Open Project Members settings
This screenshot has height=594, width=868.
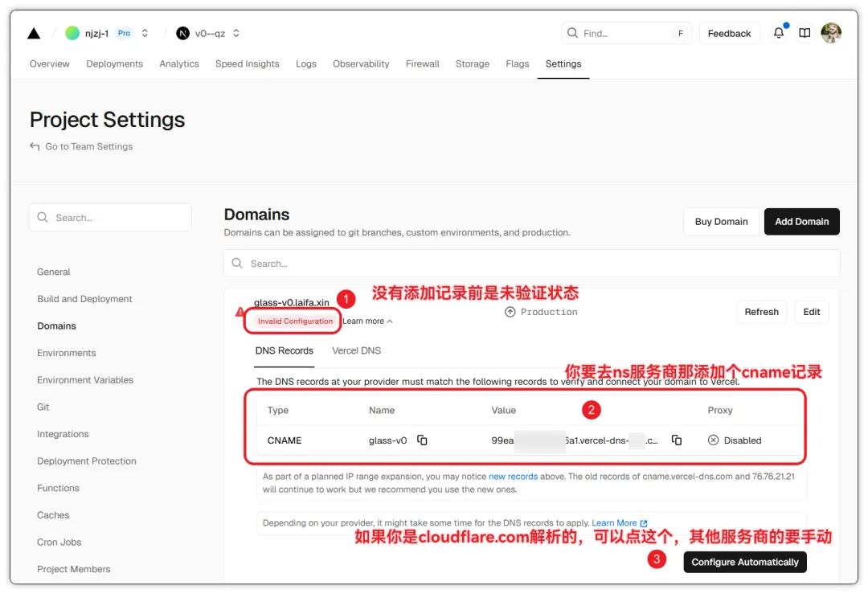pyautogui.click(x=74, y=569)
